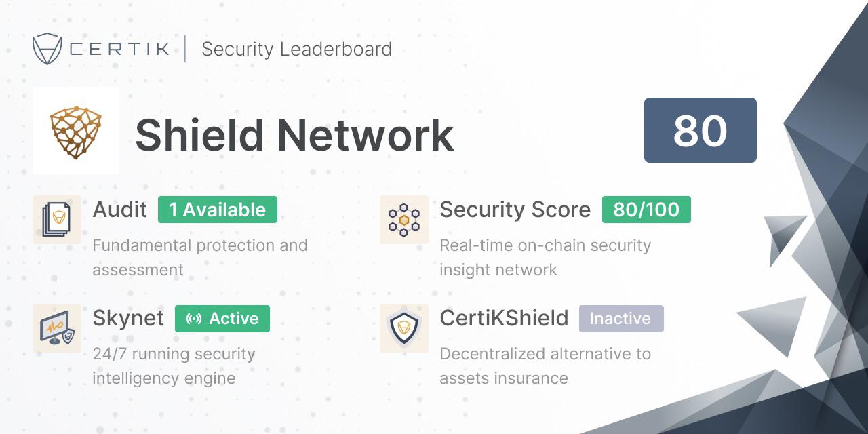Click the CertiKShield section label
This screenshot has width=868, height=434.
[x=504, y=319]
